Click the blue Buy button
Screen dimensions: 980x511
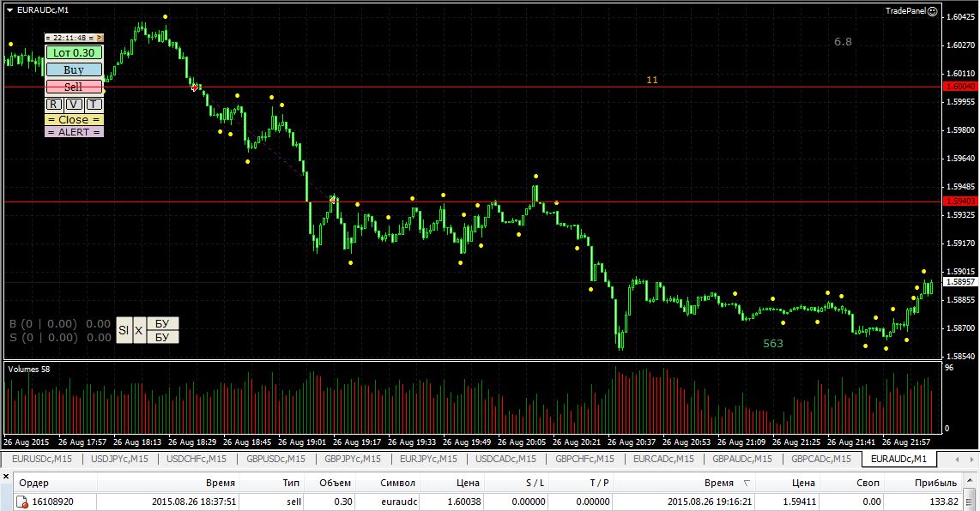74,70
